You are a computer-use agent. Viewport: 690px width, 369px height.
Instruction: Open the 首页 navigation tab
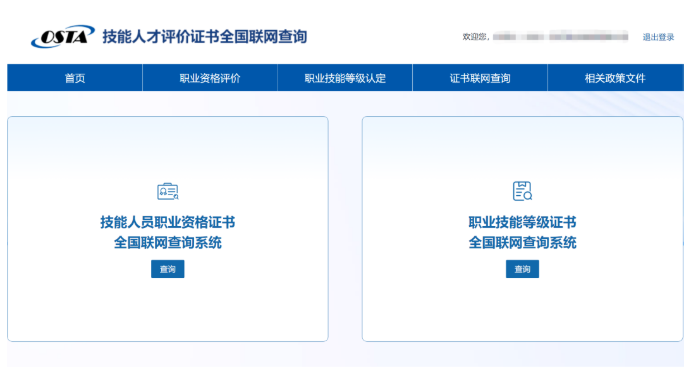(x=75, y=78)
